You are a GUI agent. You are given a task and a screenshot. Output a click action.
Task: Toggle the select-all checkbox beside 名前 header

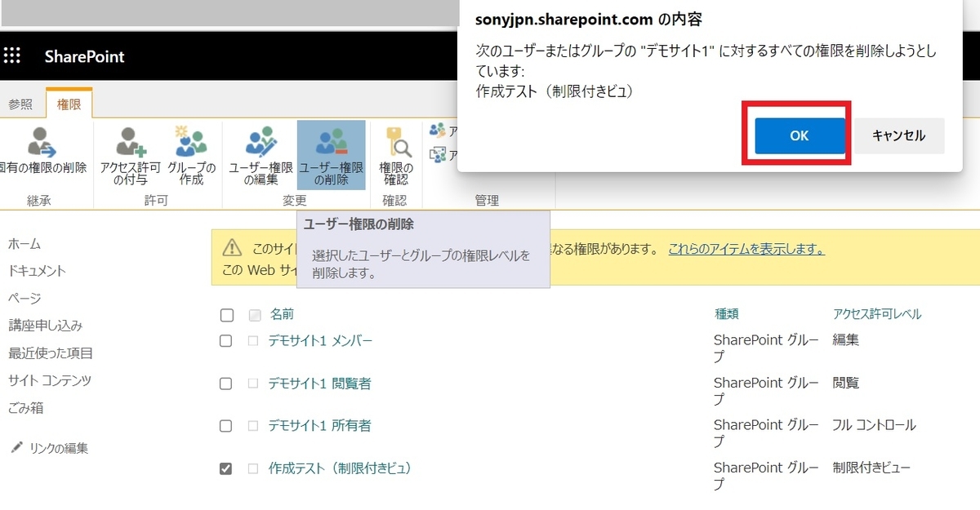(227, 315)
